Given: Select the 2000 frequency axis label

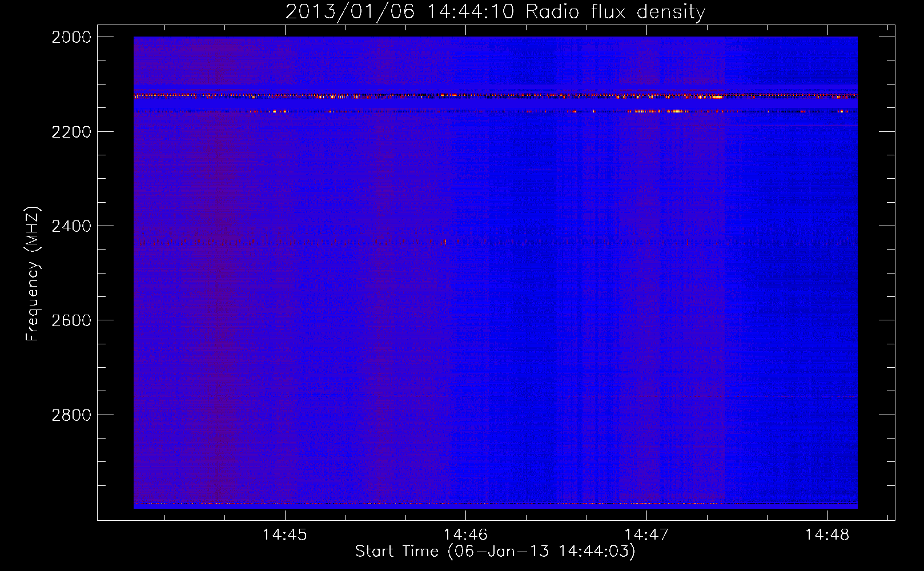Looking at the screenshot, I should pos(71,37).
